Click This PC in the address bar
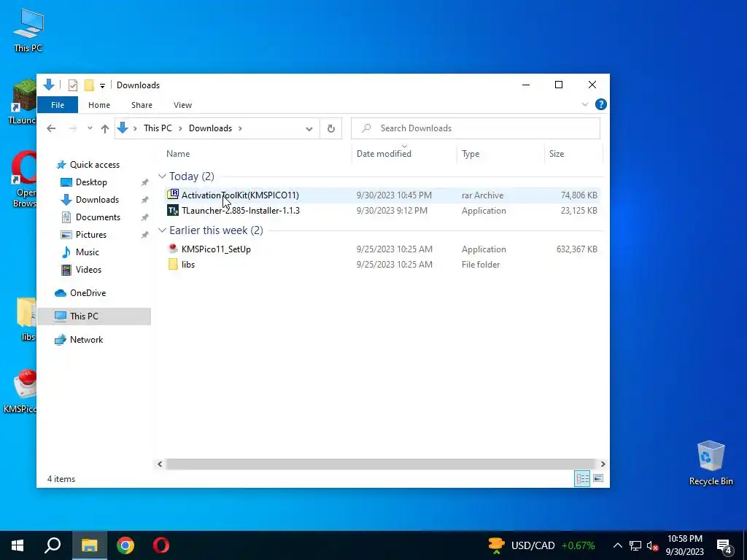 coord(158,128)
